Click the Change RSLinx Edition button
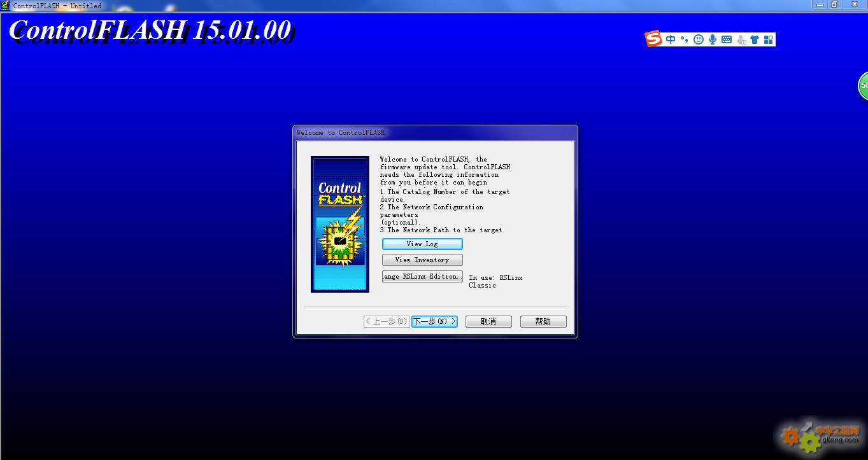Viewport: 868px width, 460px height. 422,276
